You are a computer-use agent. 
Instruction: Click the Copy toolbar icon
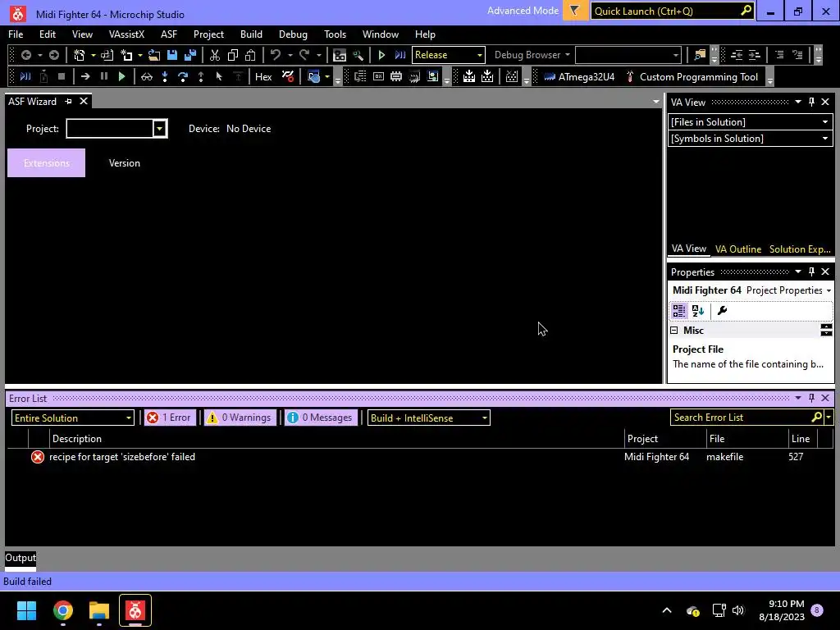point(232,55)
